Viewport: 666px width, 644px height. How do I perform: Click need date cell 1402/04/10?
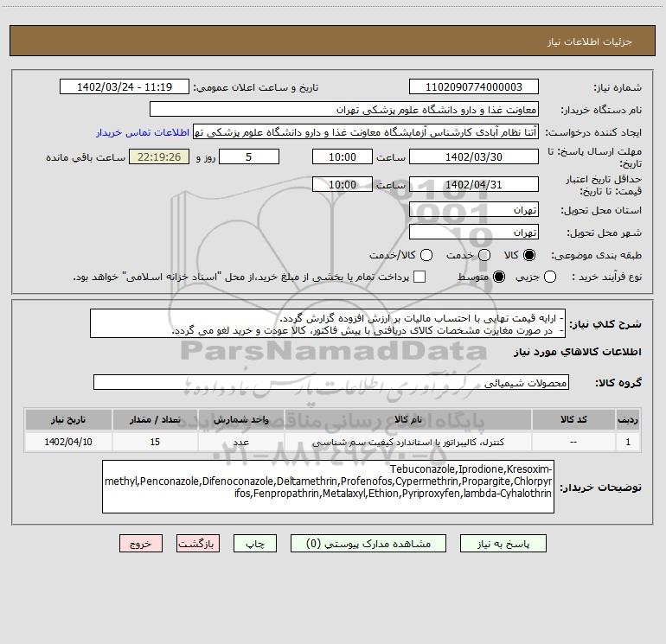click(x=68, y=442)
